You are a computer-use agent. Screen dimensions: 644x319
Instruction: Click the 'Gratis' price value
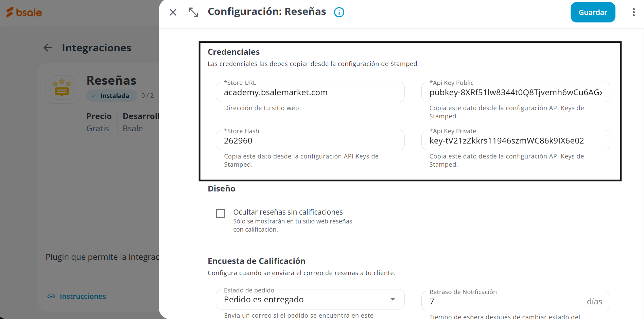pos(98,129)
